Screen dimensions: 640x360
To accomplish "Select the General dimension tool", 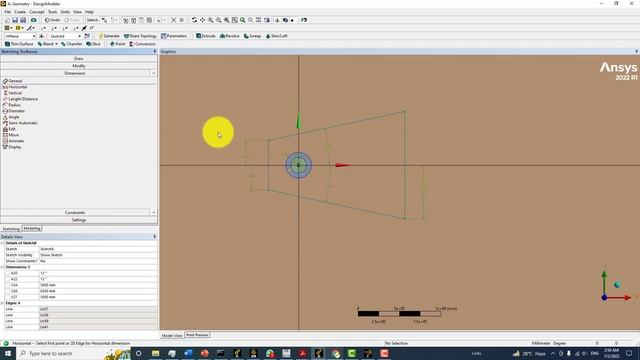I will (13, 81).
